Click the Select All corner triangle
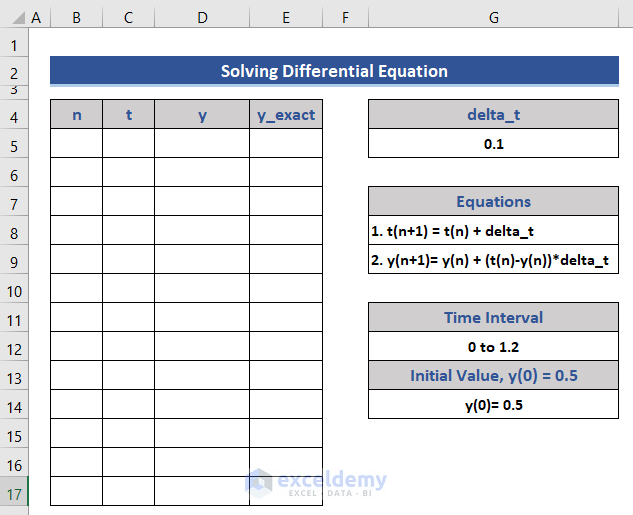The width and height of the screenshot is (633, 515). [14, 18]
